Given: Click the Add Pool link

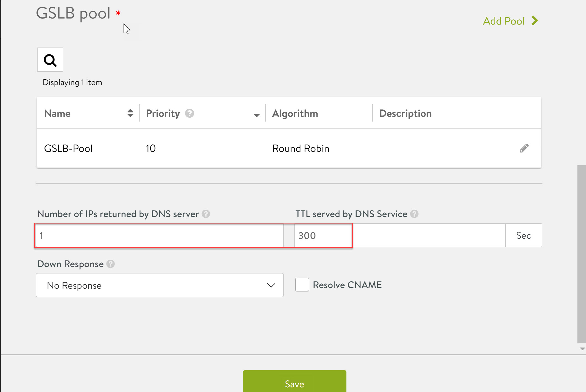Looking at the screenshot, I should tap(504, 21).
